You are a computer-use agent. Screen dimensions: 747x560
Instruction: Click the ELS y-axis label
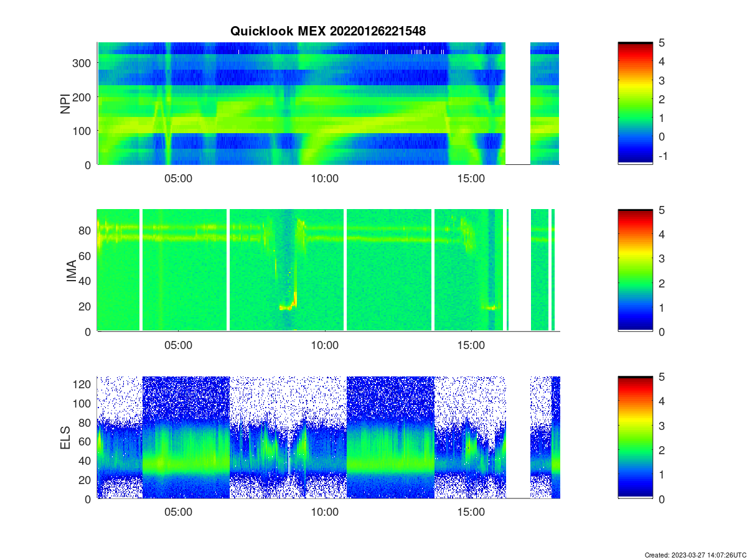[x=65, y=437]
